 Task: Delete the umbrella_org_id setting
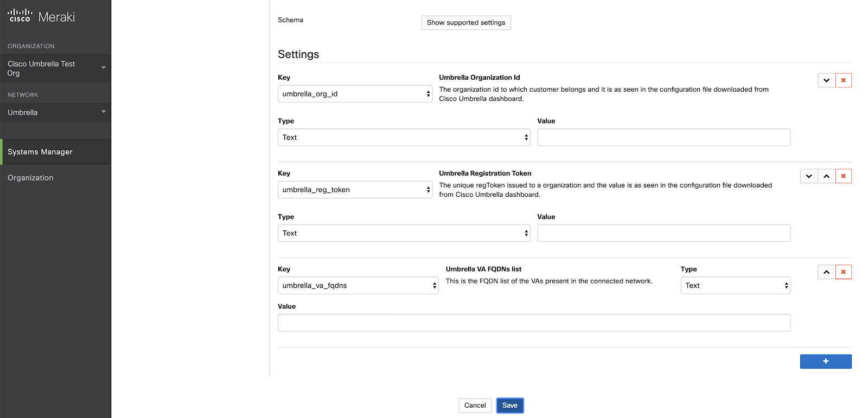pyautogui.click(x=844, y=80)
